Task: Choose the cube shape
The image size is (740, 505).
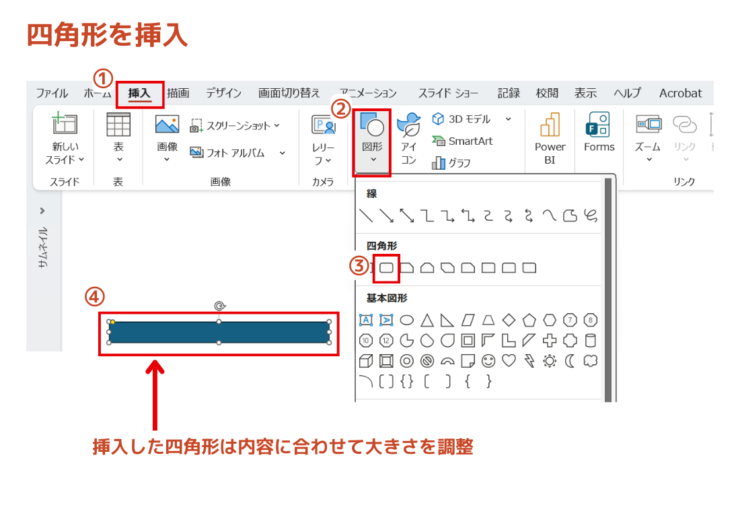Action: pos(366,361)
